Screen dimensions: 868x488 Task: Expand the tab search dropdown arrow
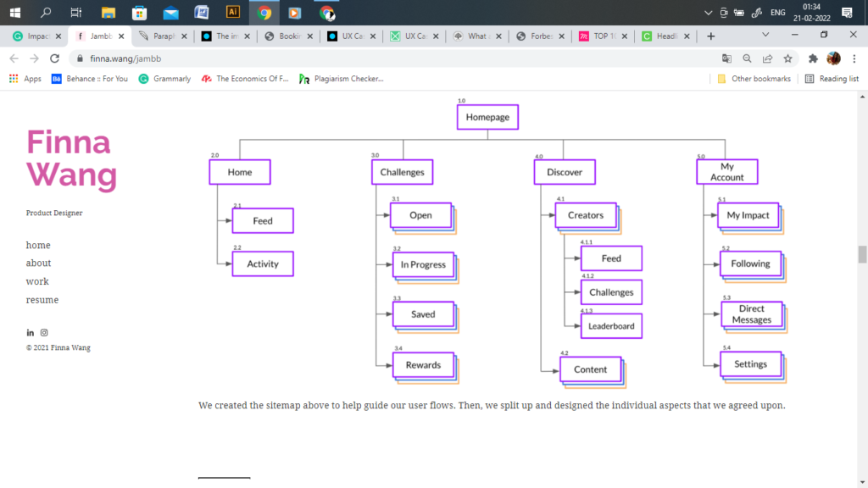[765, 36]
